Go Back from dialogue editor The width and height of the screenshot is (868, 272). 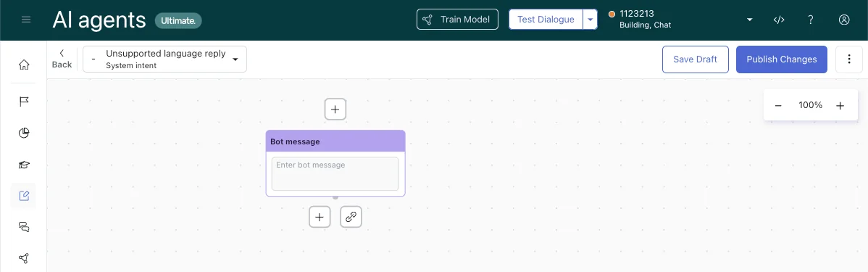62,59
